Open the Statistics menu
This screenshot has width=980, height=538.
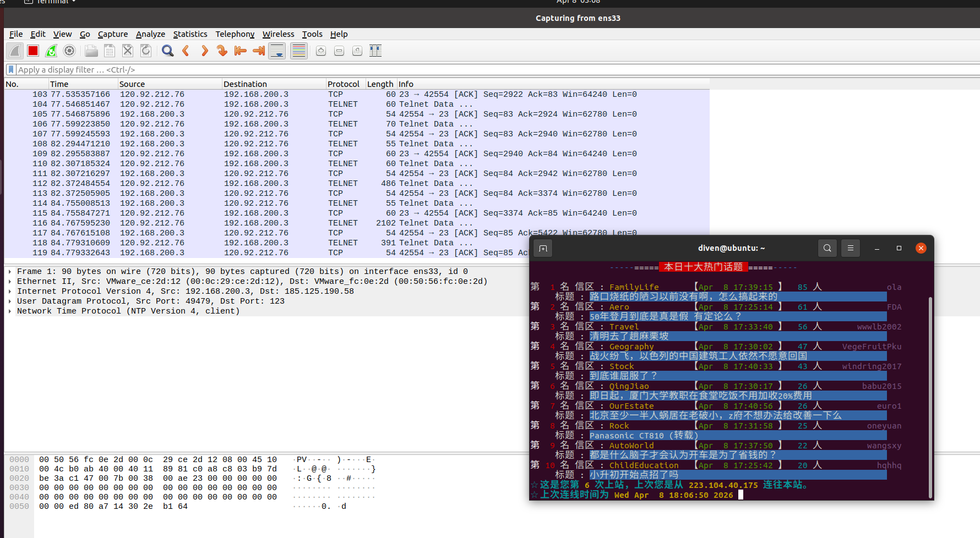(190, 34)
